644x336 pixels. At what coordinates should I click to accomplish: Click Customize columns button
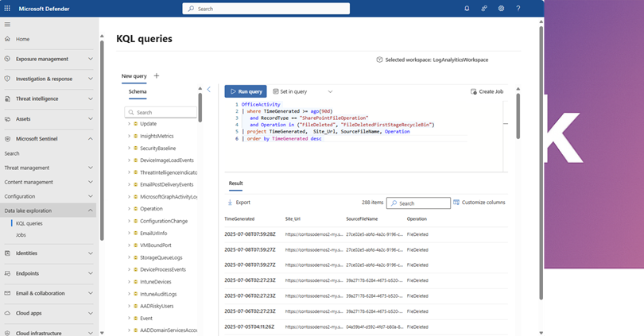pos(479,203)
